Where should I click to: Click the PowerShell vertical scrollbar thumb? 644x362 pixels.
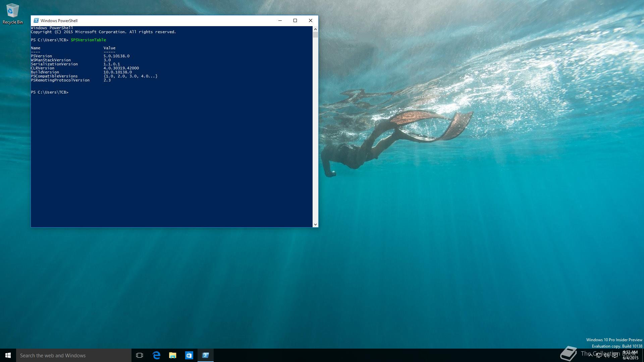(315, 35)
